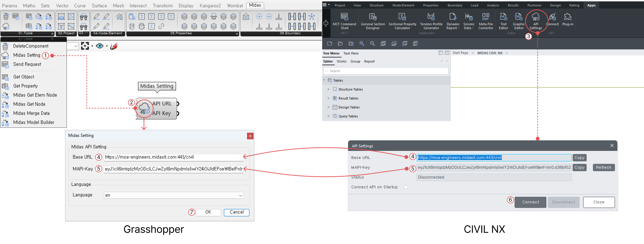
Task: Open the preview eye icon dropdown arrow
Action: (107, 46)
